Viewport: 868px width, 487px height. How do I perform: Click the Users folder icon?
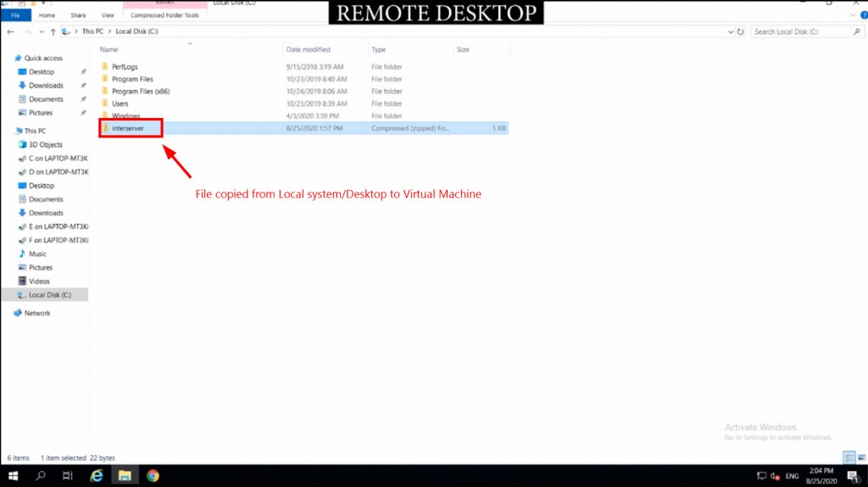click(x=105, y=103)
